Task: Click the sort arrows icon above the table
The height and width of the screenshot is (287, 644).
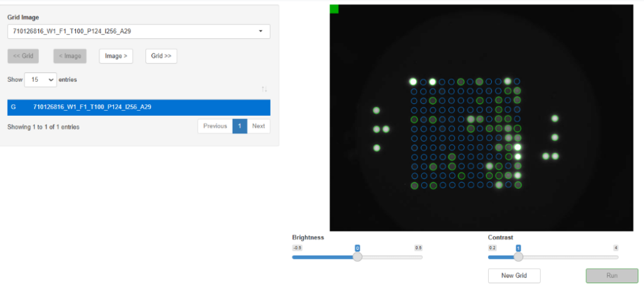Action: [x=264, y=90]
